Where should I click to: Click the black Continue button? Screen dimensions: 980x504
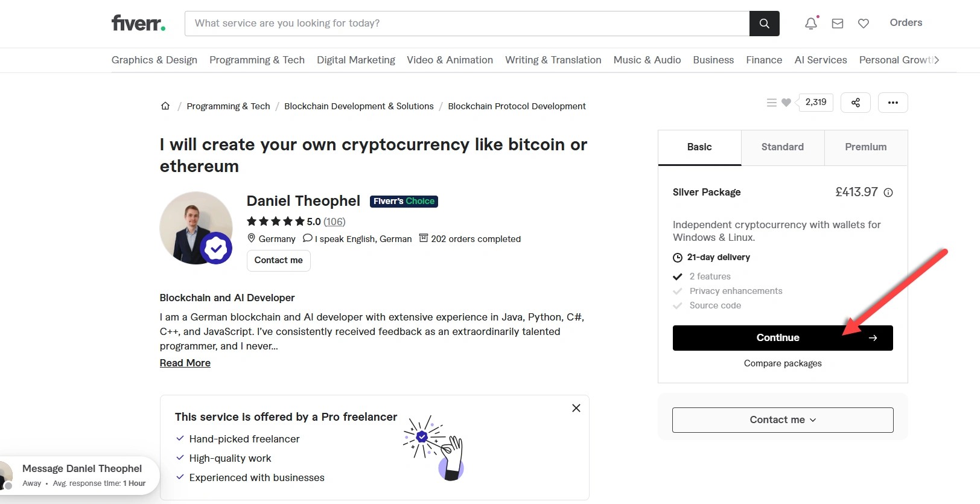tap(783, 338)
